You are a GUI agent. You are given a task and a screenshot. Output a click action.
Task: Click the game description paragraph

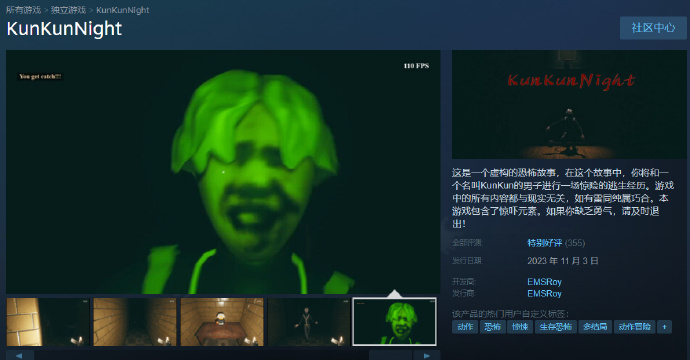click(x=563, y=198)
